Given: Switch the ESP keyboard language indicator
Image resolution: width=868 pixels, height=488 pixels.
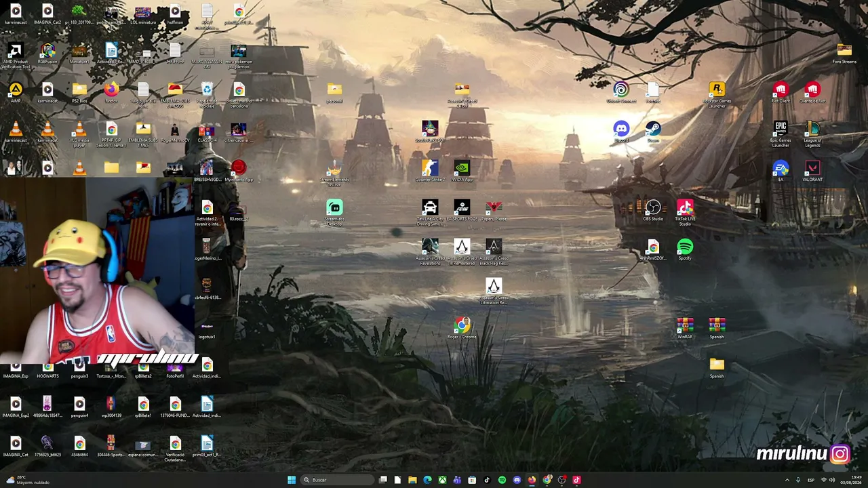Looking at the screenshot, I should (811, 480).
